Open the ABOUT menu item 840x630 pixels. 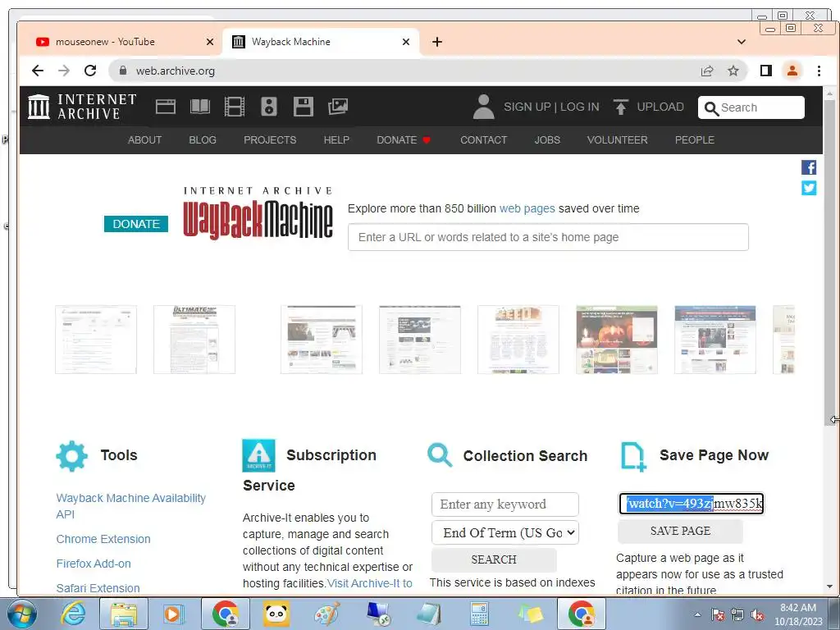pos(144,139)
